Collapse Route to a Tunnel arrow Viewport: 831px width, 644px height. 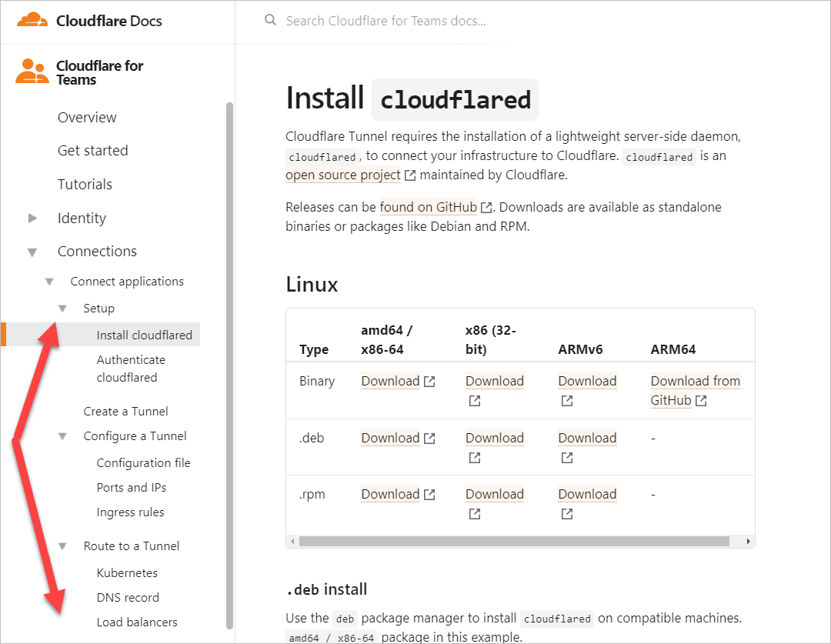(62, 546)
